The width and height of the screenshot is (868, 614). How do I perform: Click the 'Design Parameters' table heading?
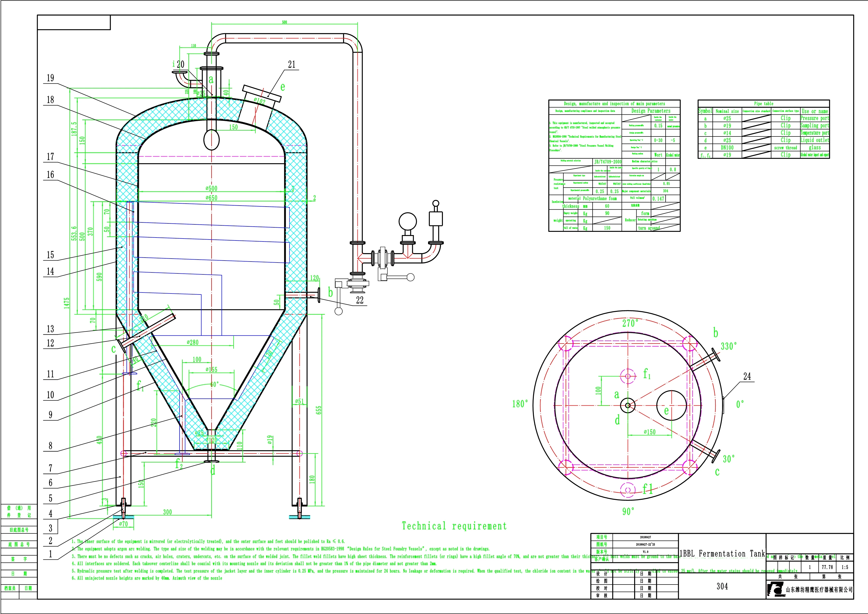point(651,111)
